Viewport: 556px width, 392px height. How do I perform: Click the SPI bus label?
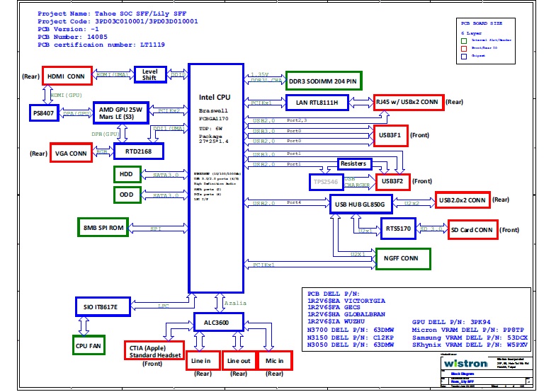[156, 229]
